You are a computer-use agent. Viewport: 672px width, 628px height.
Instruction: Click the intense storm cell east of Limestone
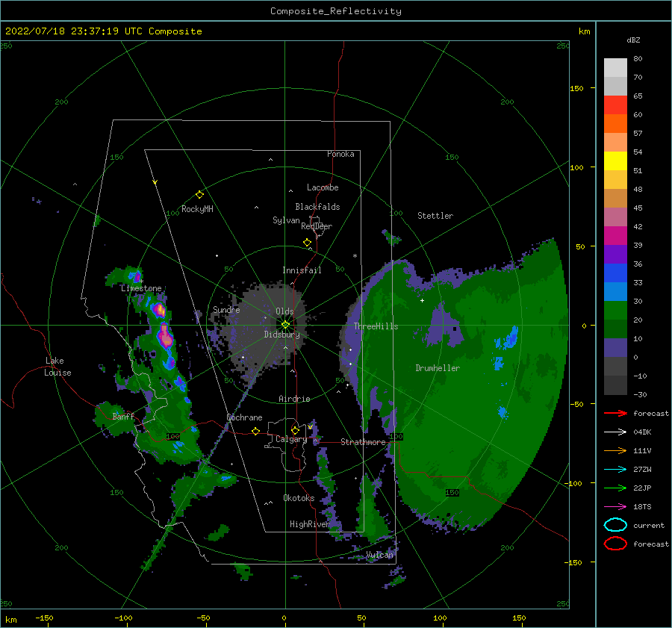160,309
